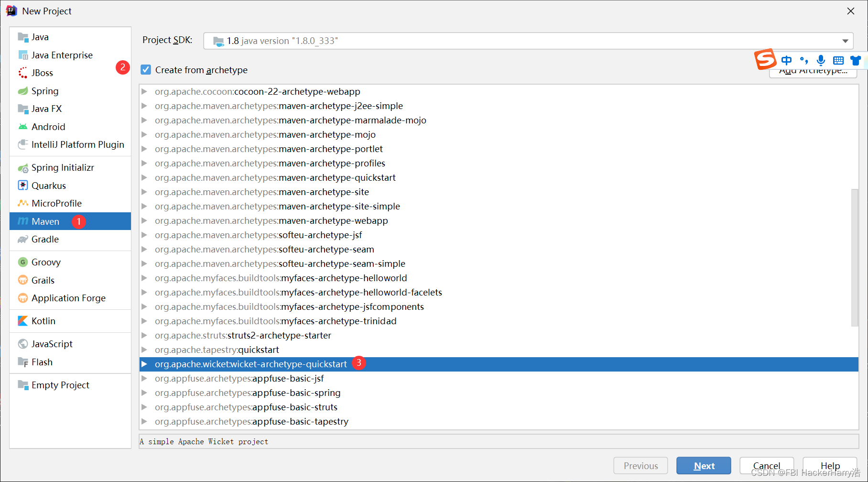This screenshot has height=482, width=868.
Task: Expand maven-archetype-j2ee-simple node
Action: pyautogui.click(x=144, y=106)
